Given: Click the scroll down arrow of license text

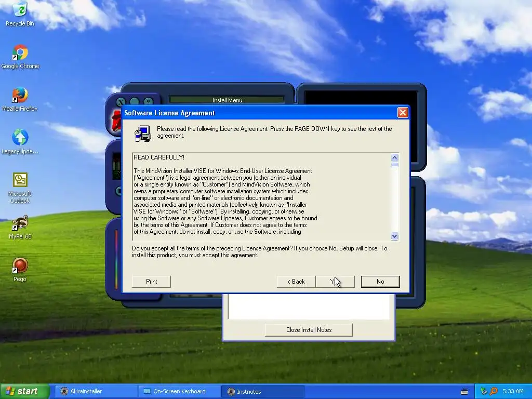Looking at the screenshot, I should click(x=394, y=236).
